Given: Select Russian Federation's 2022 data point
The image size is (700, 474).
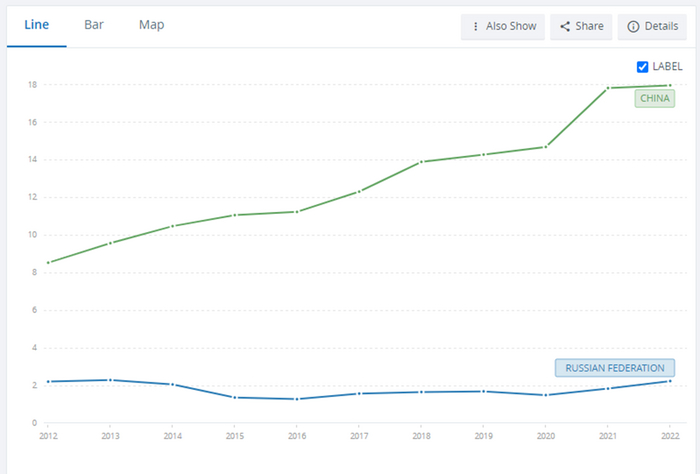Looking at the screenshot, I should (x=669, y=381).
